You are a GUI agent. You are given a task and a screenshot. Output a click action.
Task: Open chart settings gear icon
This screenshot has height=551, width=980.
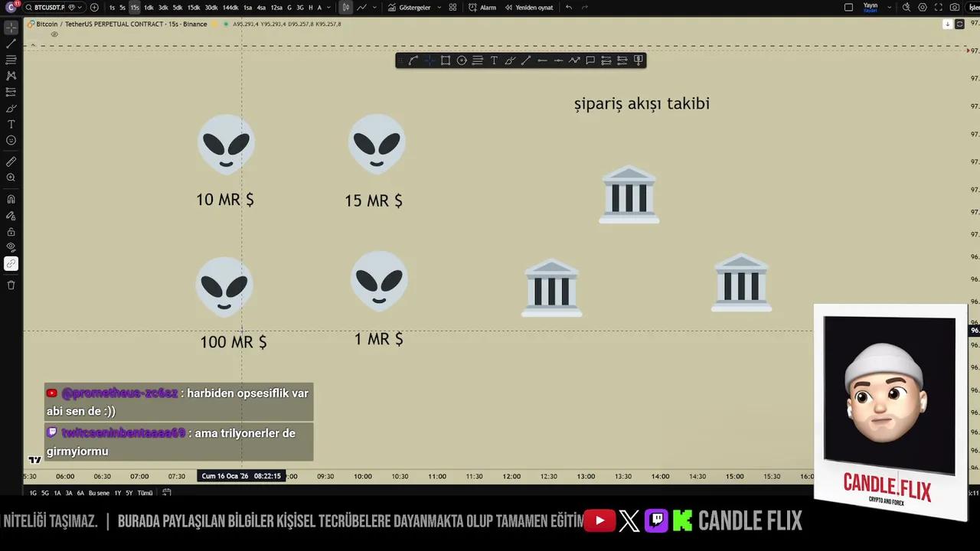pyautogui.click(x=923, y=8)
